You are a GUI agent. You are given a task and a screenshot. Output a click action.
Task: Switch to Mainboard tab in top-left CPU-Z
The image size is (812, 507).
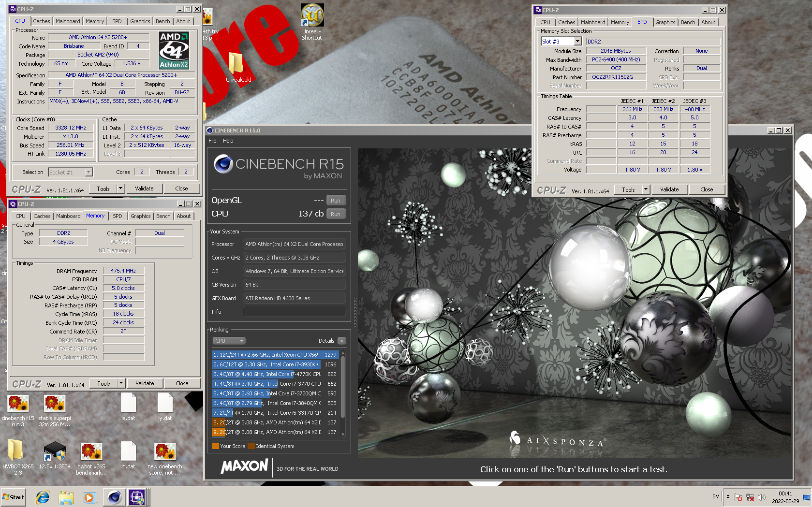pos(68,21)
